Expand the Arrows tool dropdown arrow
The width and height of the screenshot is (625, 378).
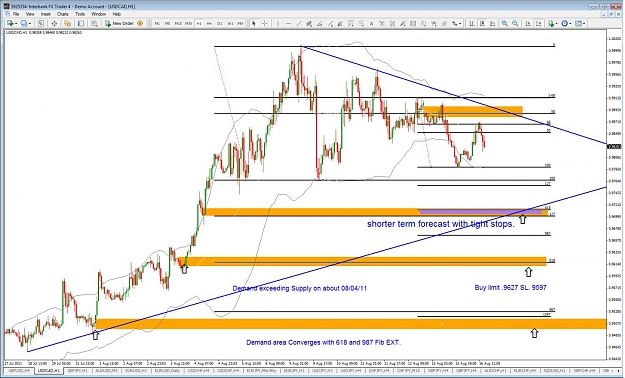coord(460,24)
